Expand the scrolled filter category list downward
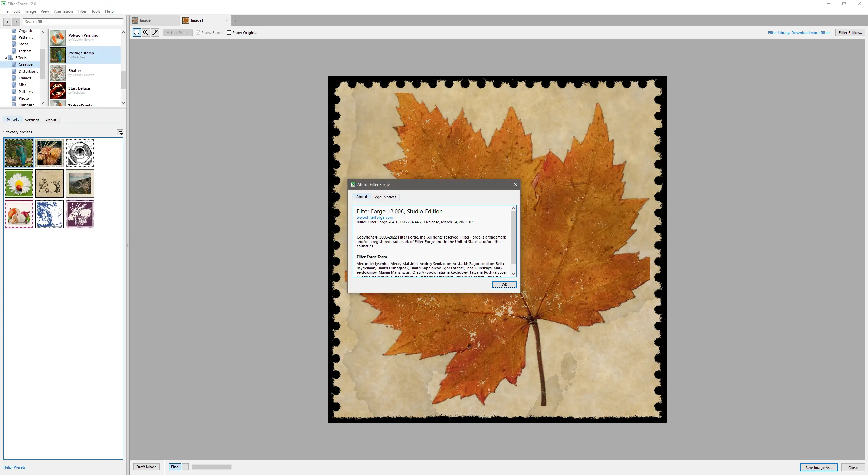 [43, 103]
